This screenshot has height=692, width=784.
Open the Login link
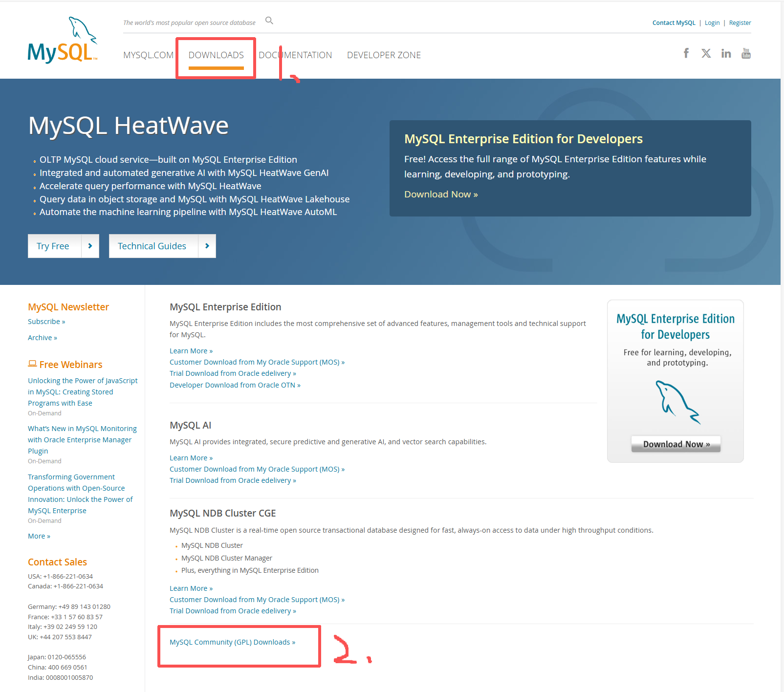[712, 22]
